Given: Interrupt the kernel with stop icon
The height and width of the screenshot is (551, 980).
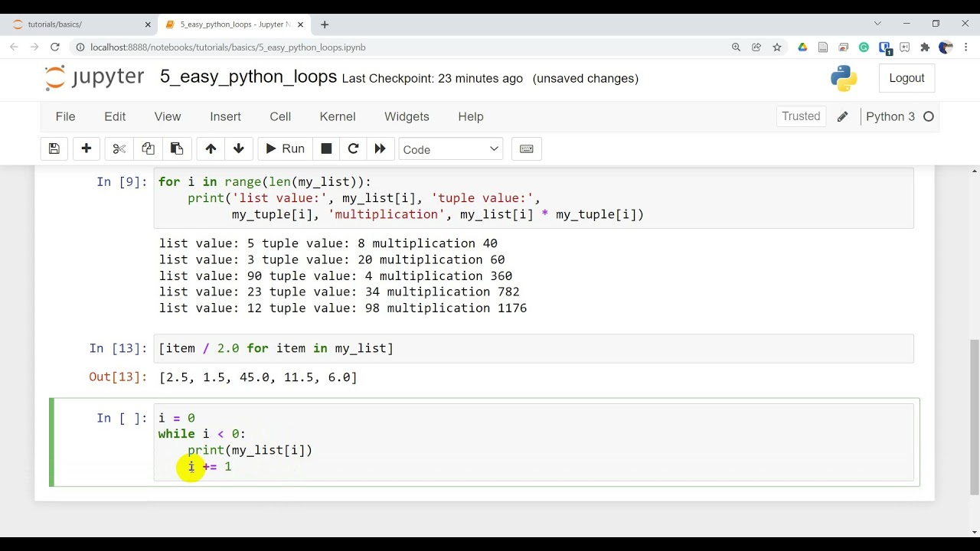Looking at the screenshot, I should [x=326, y=149].
